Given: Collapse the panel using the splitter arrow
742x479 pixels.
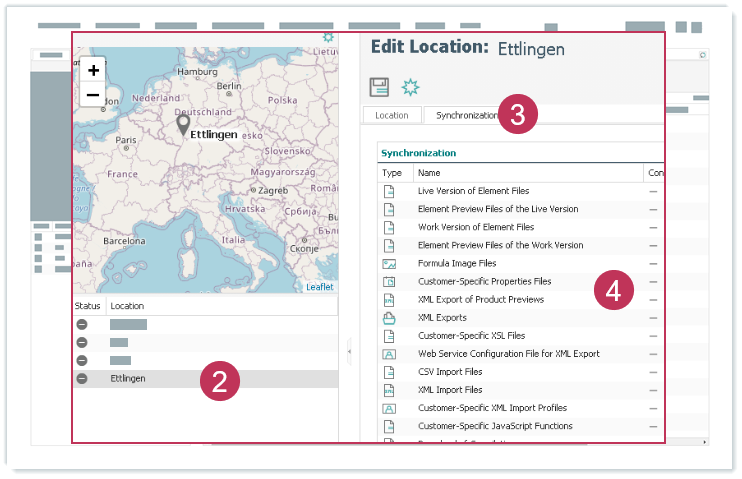Looking at the screenshot, I should (348, 351).
